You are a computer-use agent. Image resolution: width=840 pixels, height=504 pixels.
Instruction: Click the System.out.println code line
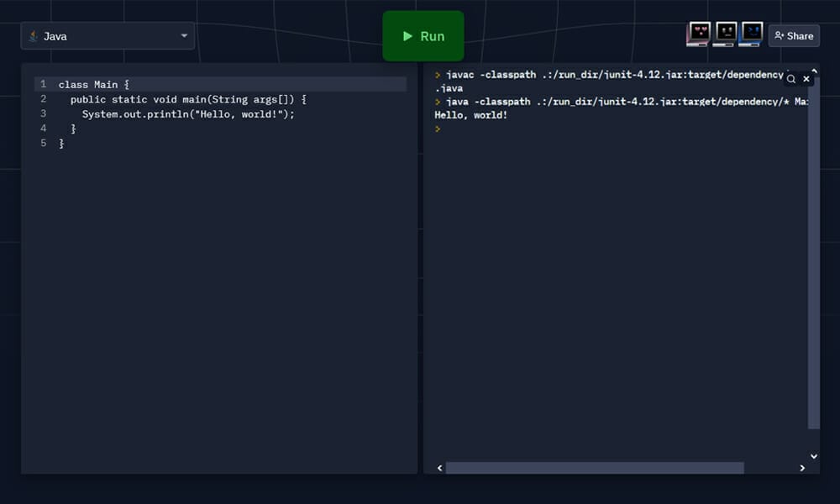click(188, 114)
